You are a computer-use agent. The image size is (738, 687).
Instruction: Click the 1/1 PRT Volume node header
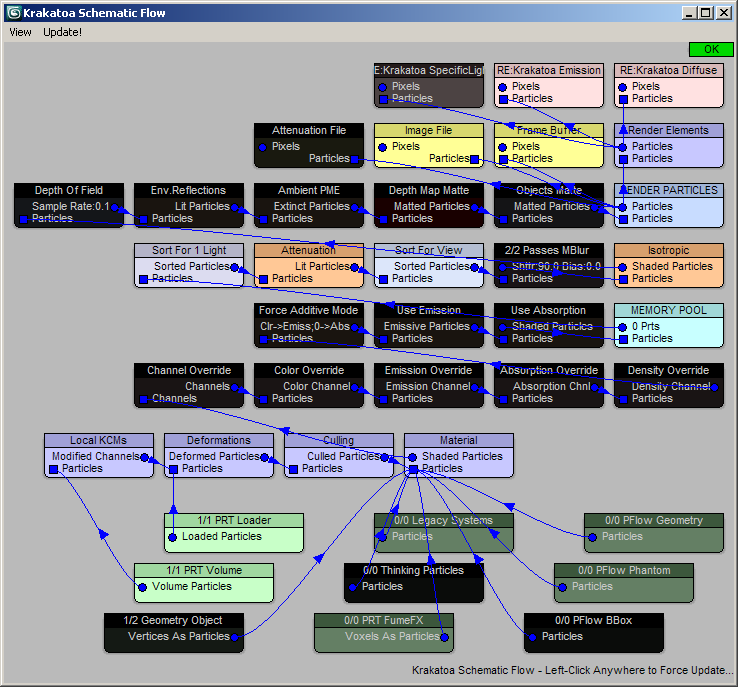click(x=204, y=570)
